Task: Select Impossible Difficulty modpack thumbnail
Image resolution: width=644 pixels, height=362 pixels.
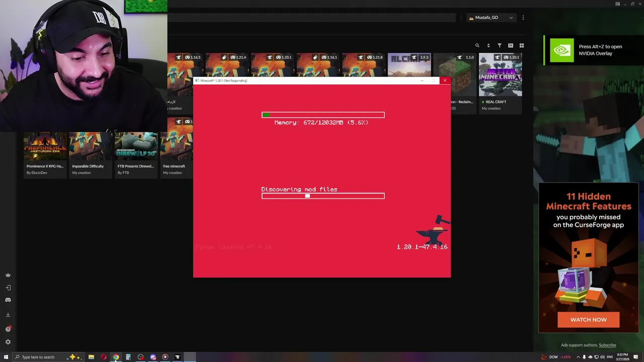Action: (91, 145)
